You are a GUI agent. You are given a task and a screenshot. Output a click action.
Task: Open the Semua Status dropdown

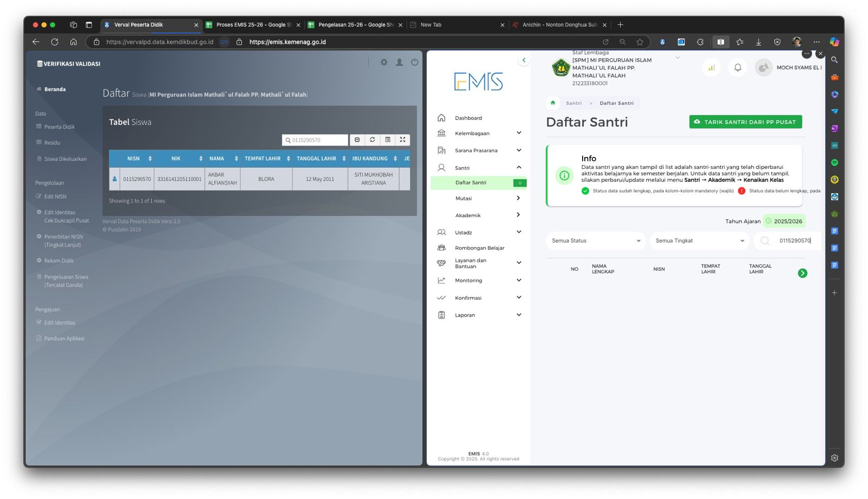pos(596,241)
